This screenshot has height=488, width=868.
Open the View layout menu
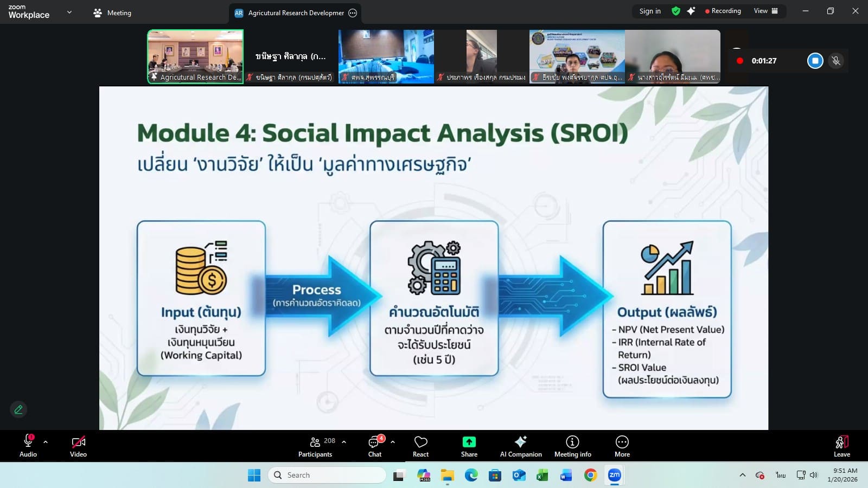[765, 11]
